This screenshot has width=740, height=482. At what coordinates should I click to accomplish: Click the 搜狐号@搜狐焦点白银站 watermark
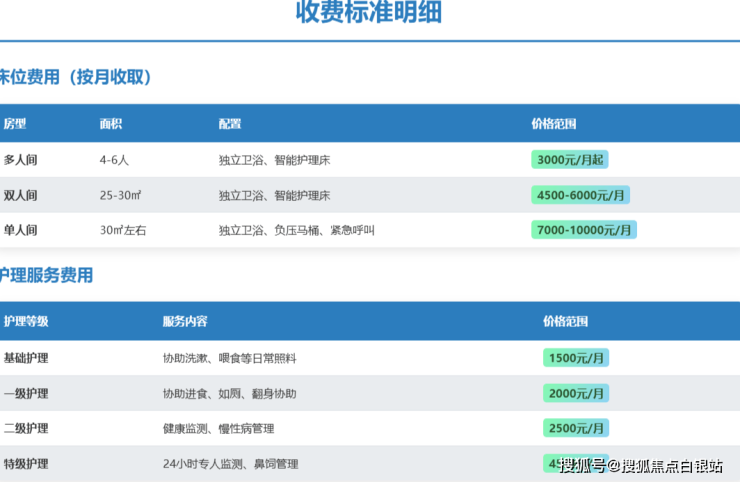(641, 465)
